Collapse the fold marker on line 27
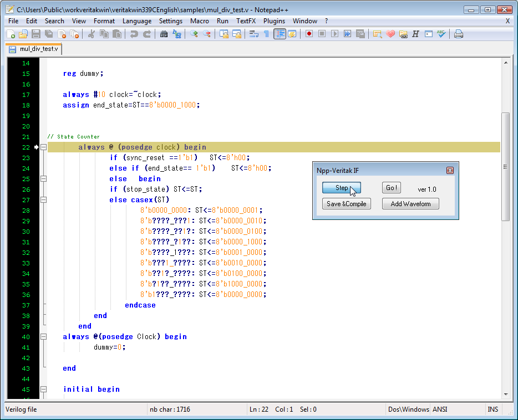 coord(43,200)
